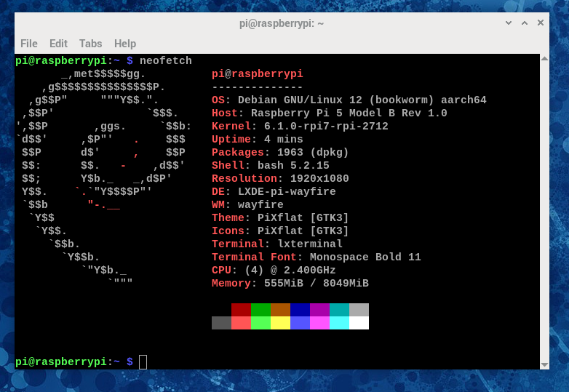This screenshot has height=392, width=569.
Task: Click the teal color block
Action: (x=339, y=310)
